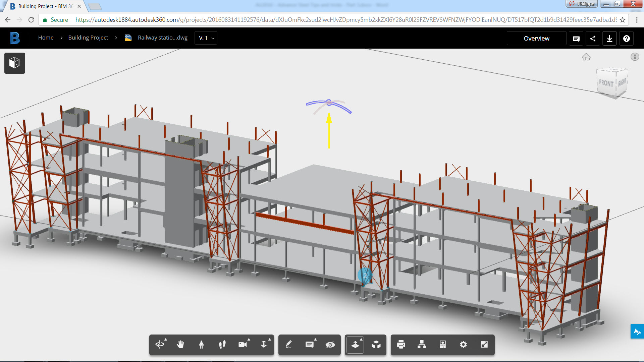Open the print icon in toolbar
644x362 pixels.
pos(401,345)
